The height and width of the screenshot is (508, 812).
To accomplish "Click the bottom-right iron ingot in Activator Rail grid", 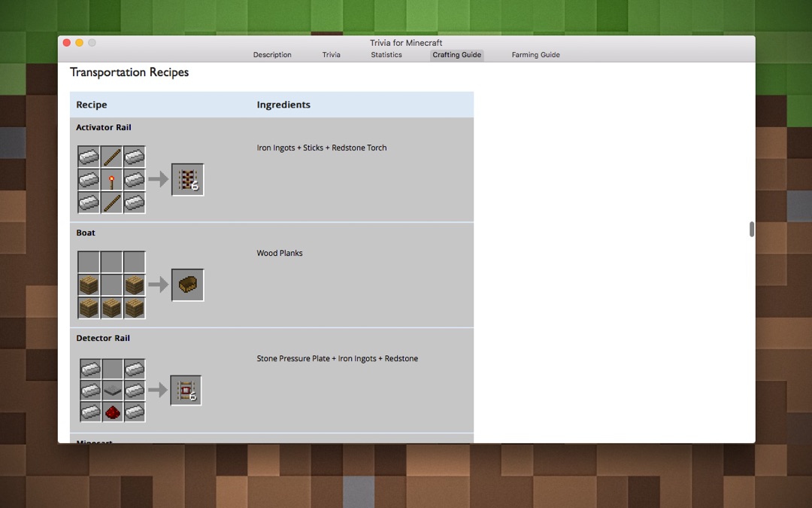I will (x=134, y=202).
